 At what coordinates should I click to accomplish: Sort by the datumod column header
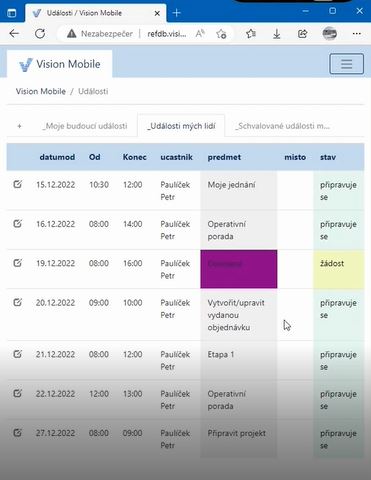click(57, 157)
